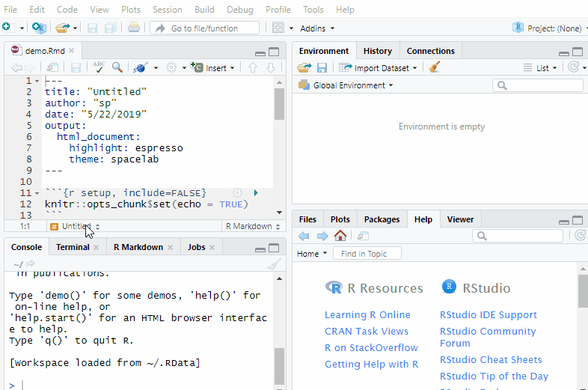Open the List view dropdown in Environment
The width and height of the screenshot is (588, 390).
pos(540,68)
